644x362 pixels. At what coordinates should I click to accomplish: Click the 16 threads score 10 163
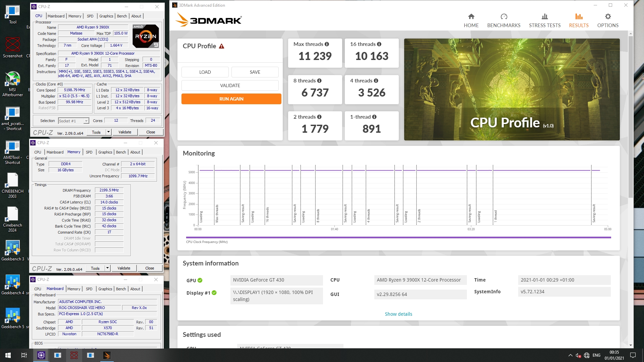(x=372, y=56)
